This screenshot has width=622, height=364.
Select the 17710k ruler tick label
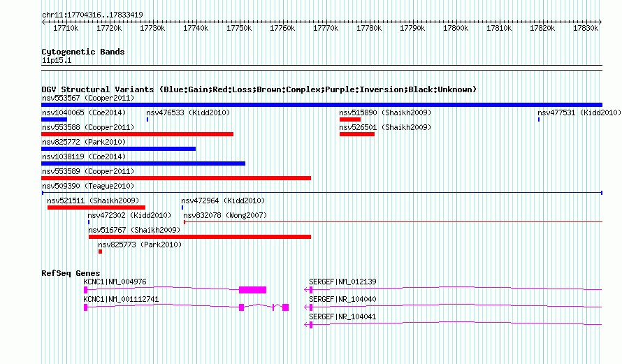tap(66, 29)
